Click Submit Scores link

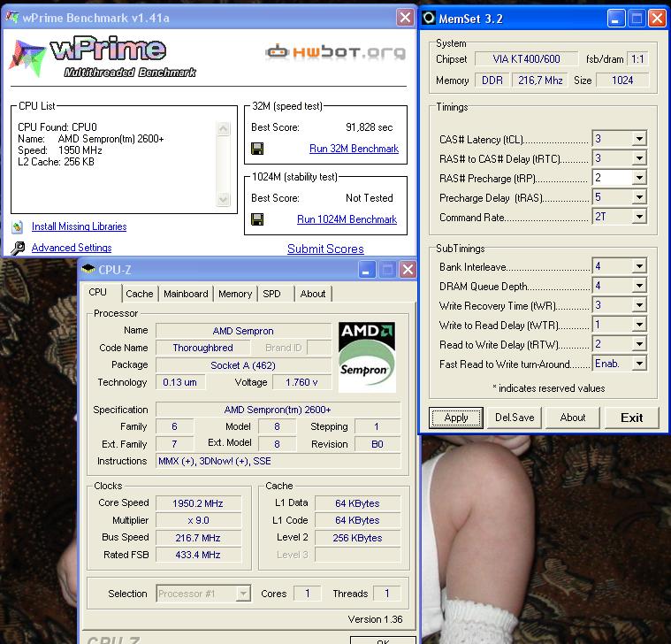pyautogui.click(x=325, y=249)
